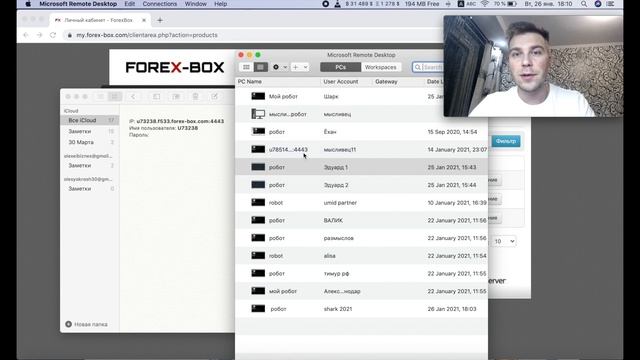Switch Notes to gallery view
The width and height of the screenshot is (640, 360).
coord(115,97)
